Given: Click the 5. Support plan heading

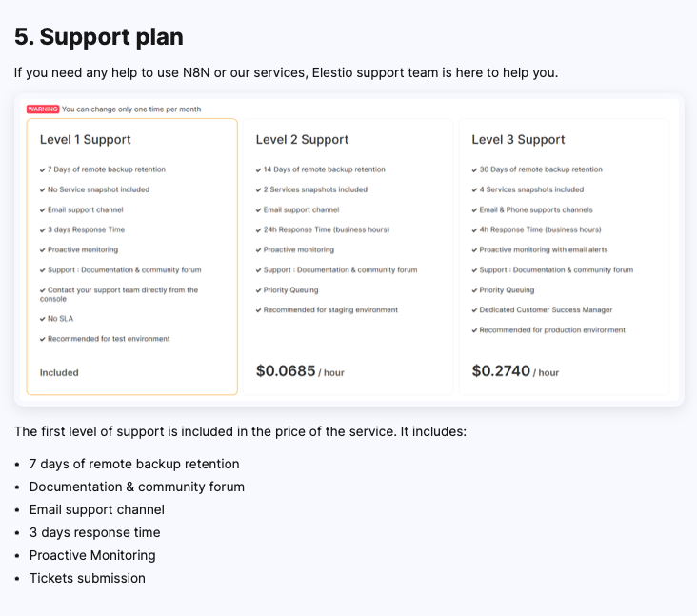Looking at the screenshot, I should (99, 37).
